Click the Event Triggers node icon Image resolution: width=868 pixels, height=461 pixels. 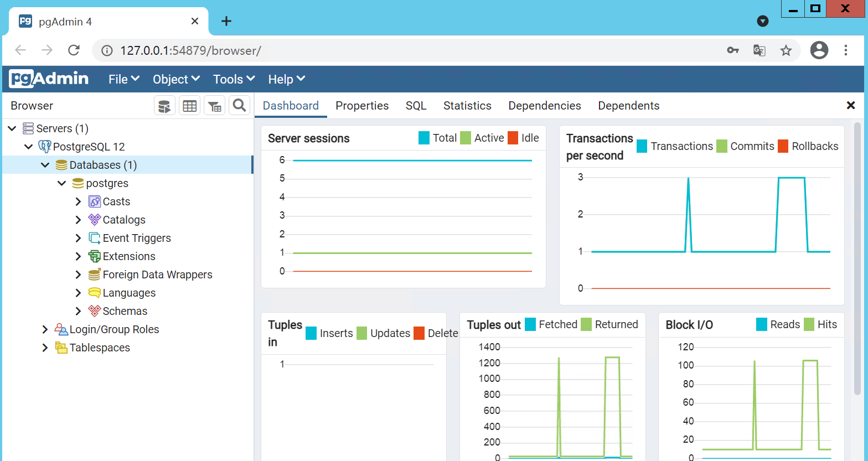[95, 238]
